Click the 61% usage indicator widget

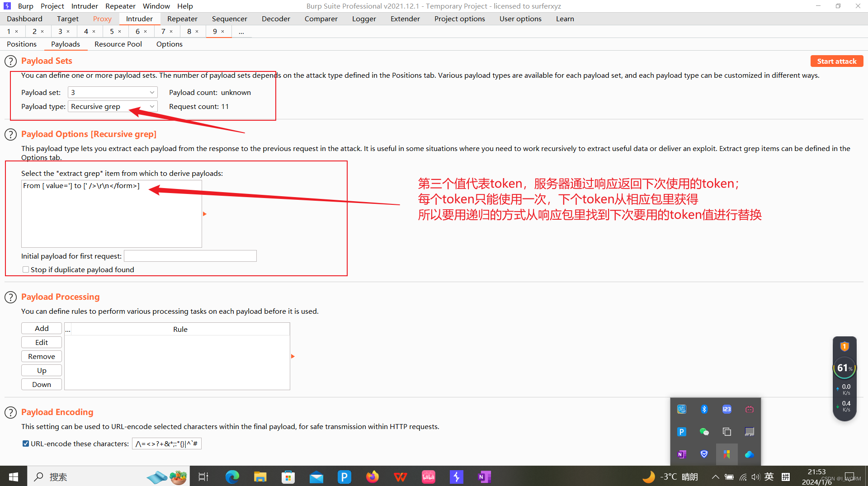(x=844, y=368)
